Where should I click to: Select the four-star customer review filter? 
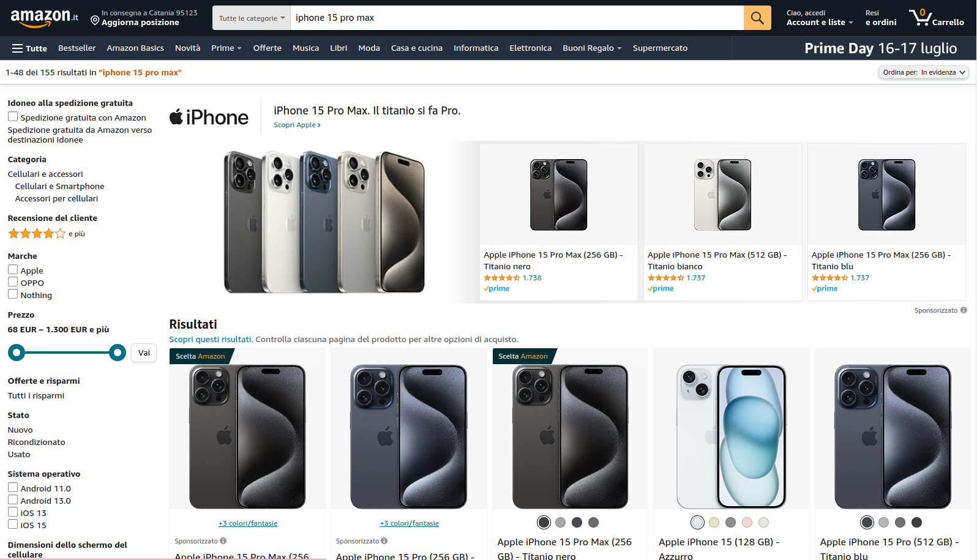(37, 234)
